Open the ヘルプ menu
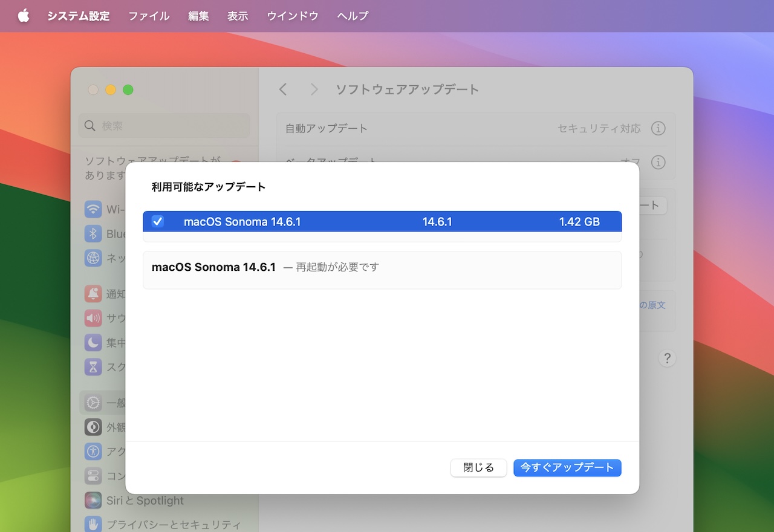This screenshot has height=532, width=774. [353, 16]
